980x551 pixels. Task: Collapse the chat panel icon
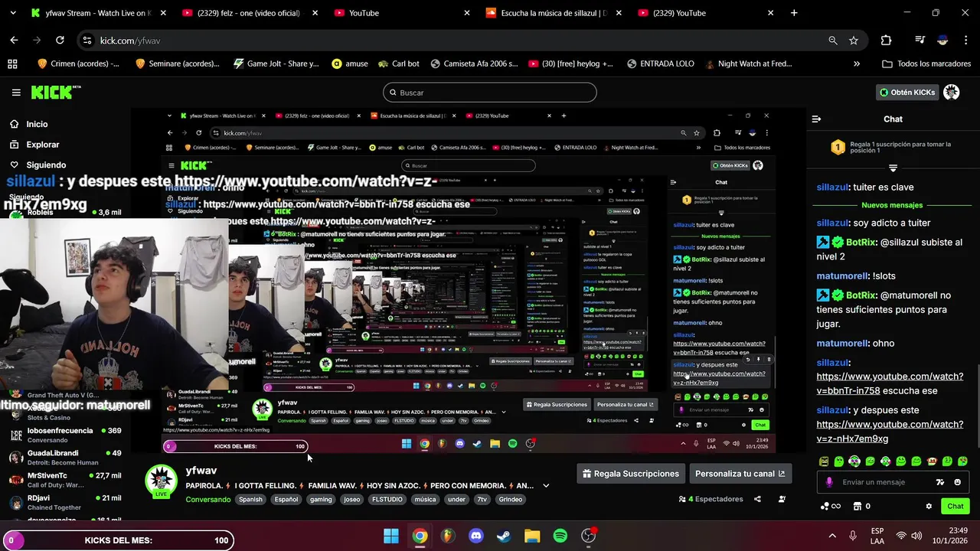(x=816, y=119)
